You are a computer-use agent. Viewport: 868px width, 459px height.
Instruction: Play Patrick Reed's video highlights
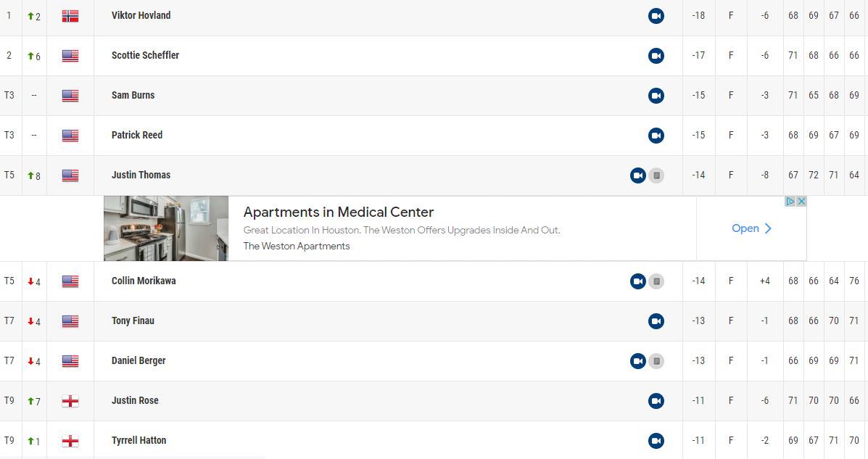click(x=656, y=136)
